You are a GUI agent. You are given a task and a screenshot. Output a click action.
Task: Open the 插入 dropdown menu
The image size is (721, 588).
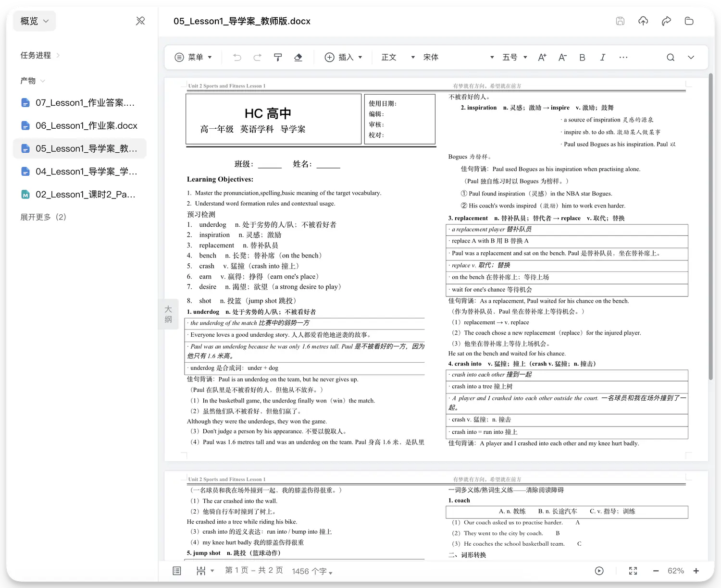coord(343,57)
